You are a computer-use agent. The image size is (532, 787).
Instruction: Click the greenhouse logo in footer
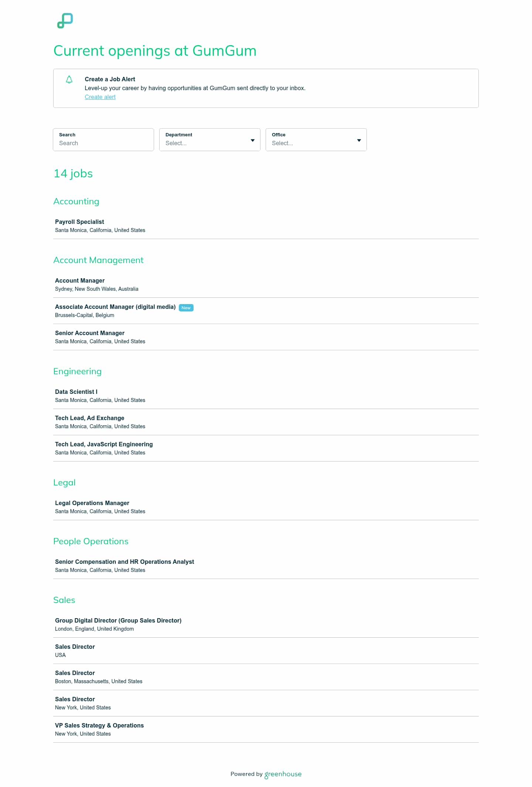tap(283, 774)
